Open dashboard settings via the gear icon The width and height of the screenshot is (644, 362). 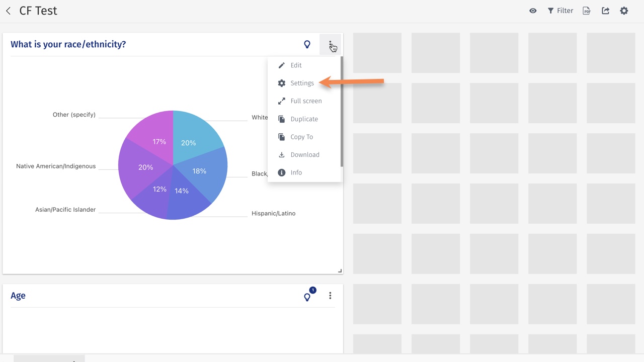(x=624, y=10)
